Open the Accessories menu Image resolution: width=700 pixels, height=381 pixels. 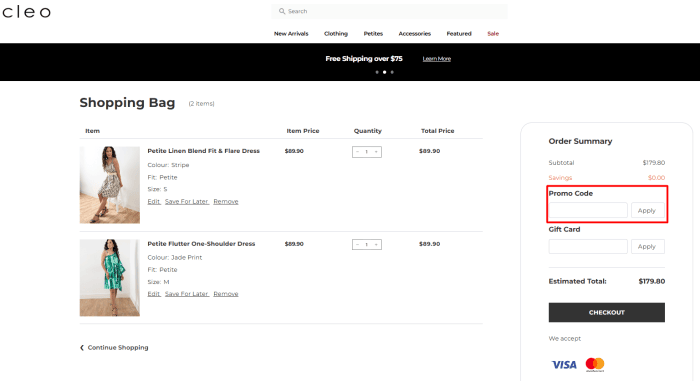pyautogui.click(x=415, y=33)
